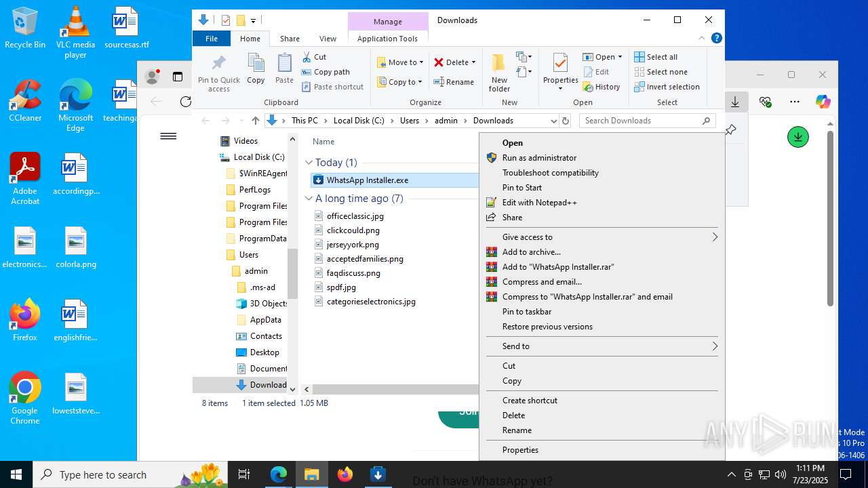Click the Up one level arrow
Image resolution: width=868 pixels, height=488 pixels.
pyautogui.click(x=255, y=121)
